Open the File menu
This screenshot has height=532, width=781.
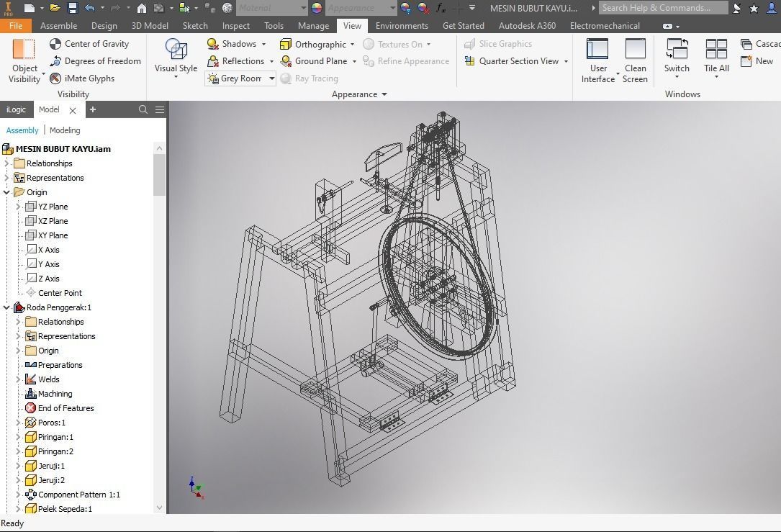[x=15, y=25]
